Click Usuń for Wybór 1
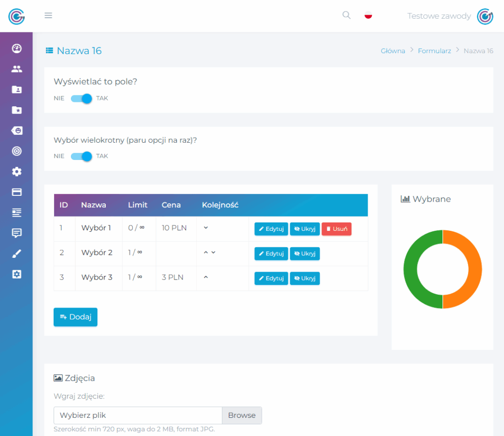The width and height of the screenshot is (504, 436). (337, 229)
